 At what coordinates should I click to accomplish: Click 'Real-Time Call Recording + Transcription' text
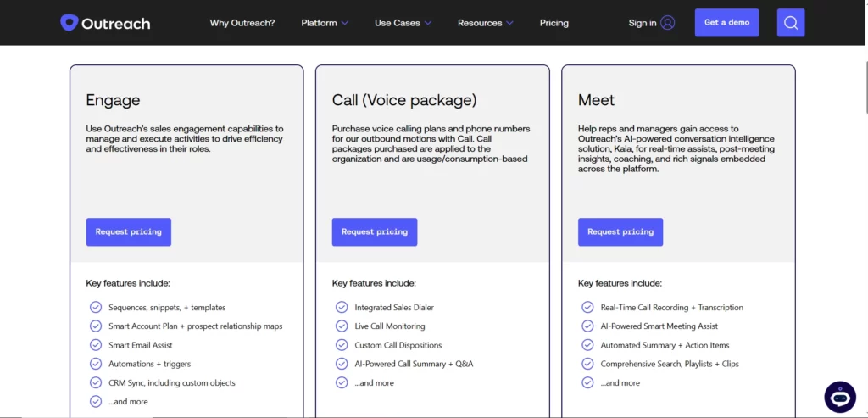672,307
